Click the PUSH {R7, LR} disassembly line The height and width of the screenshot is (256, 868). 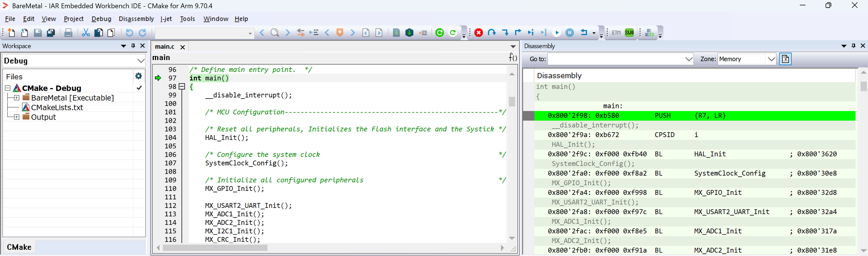[695, 115]
